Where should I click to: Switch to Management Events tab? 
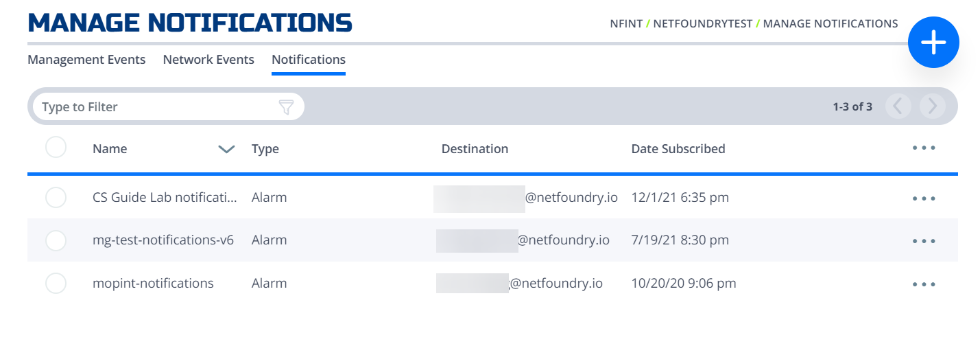click(x=86, y=60)
